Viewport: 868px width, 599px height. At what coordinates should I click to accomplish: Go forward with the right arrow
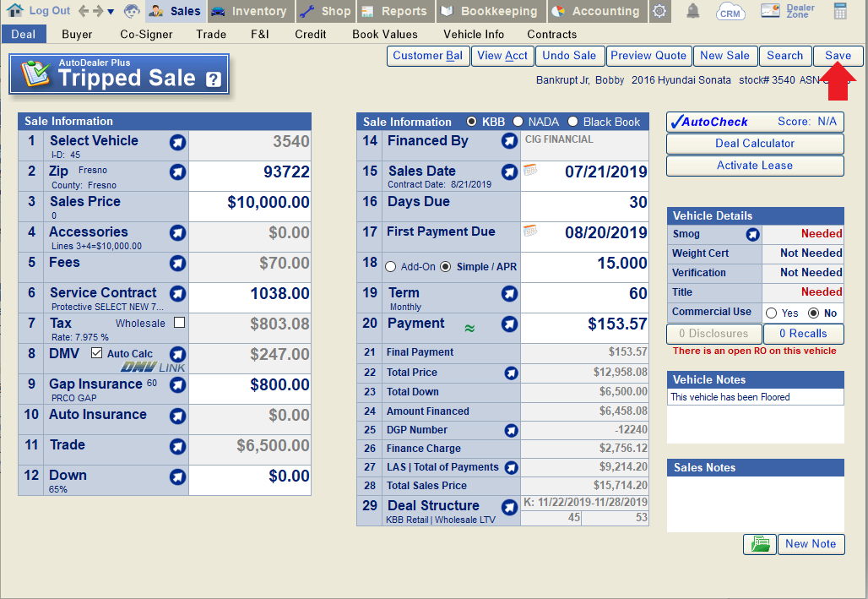click(x=97, y=11)
